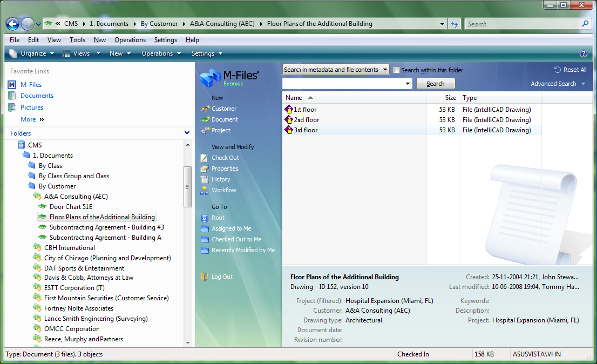Click the Search button
The width and height of the screenshot is (597, 364).
click(435, 83)
